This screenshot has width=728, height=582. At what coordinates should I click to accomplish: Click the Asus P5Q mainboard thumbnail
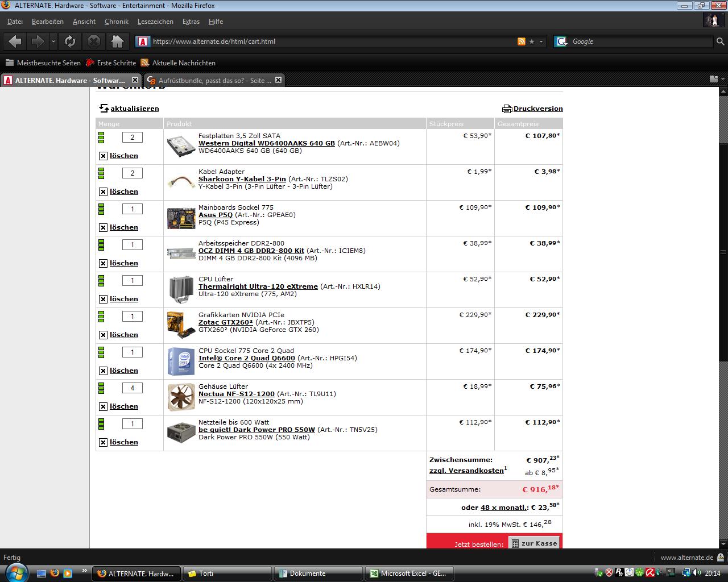[181, 218]
